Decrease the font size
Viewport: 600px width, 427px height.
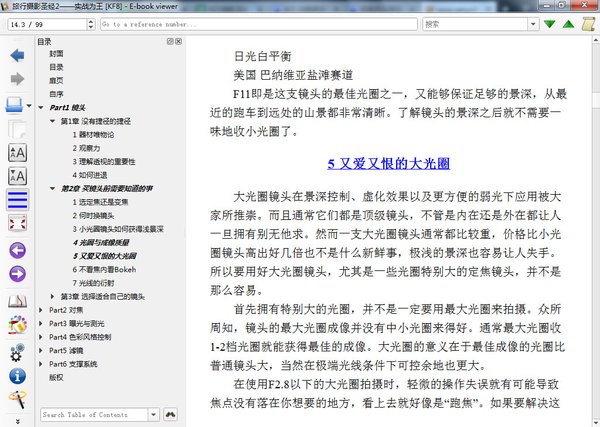(17, 176)
